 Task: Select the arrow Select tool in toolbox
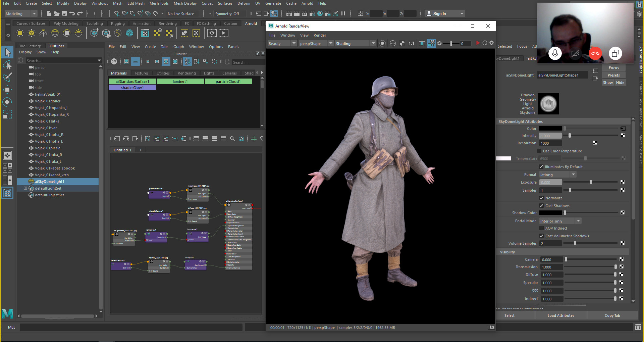8,52
